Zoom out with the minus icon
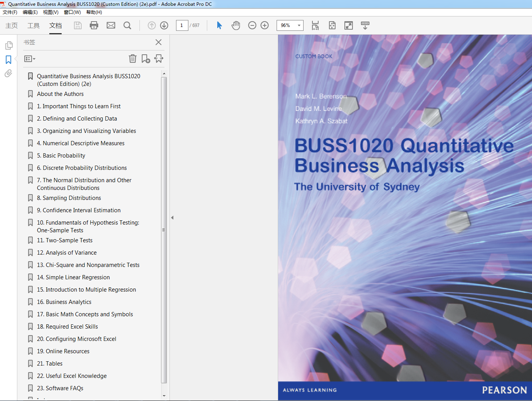The height and width of the screenshot is (401, 532). click(x=252, y=25)
